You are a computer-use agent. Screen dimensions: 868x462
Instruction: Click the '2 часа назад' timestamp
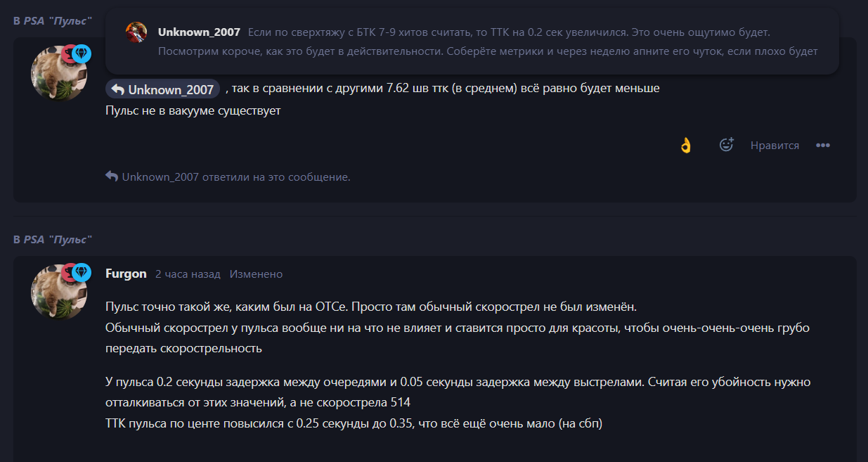pyautogui.click(x=188, y=274)
